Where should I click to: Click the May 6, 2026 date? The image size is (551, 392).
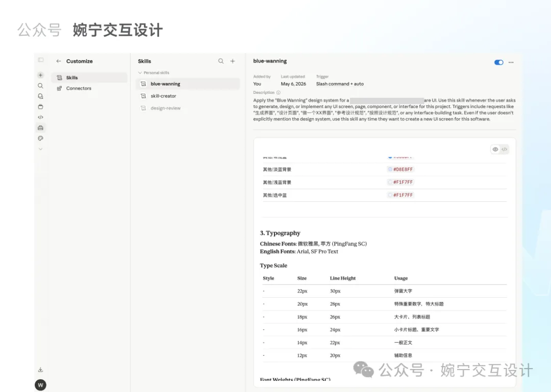pyautogui.click(x=293, y=84)
